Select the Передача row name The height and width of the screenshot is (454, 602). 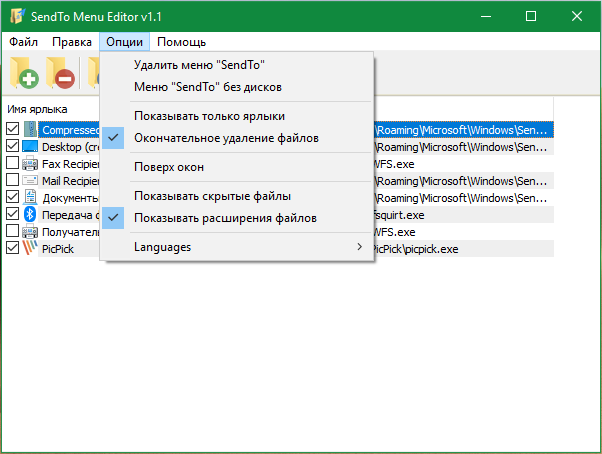pos(70,215)
